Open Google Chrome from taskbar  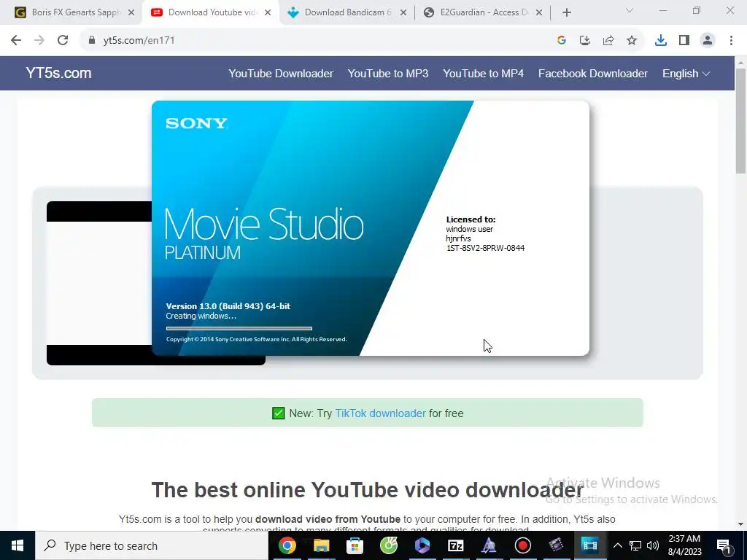pyautogui.click(x=287, y=545)
